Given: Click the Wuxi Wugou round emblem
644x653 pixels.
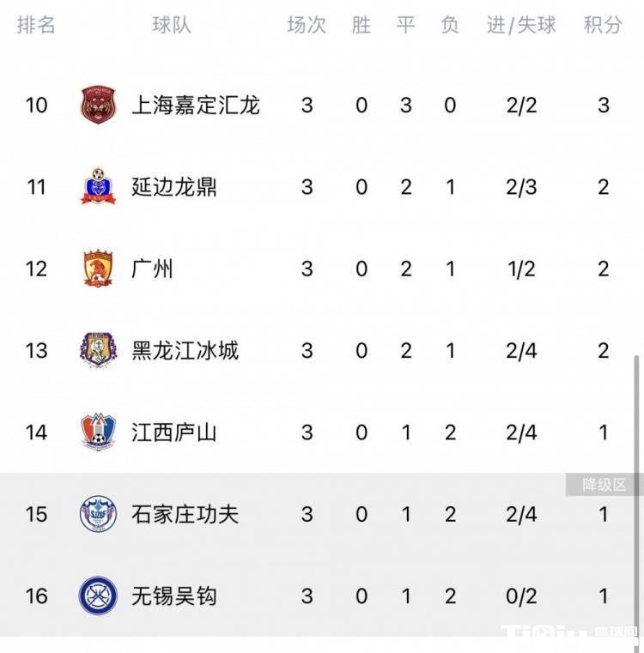Looking at the screenshot, I should (x=98, y=596).
